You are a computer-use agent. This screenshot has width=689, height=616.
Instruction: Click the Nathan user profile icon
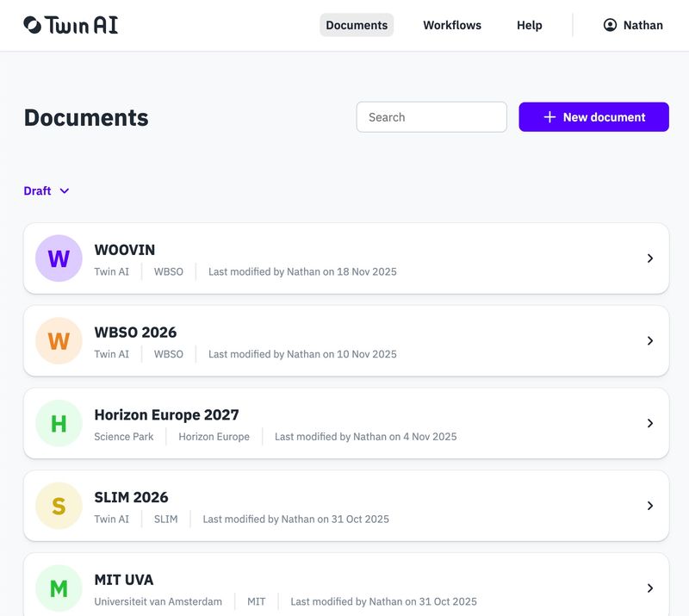click(610, 25)
